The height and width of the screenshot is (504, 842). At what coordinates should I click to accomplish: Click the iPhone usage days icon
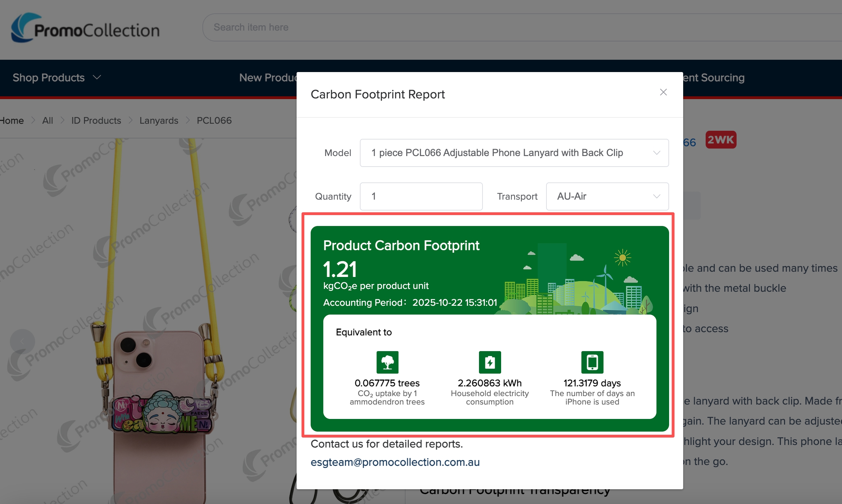point(592,362)
